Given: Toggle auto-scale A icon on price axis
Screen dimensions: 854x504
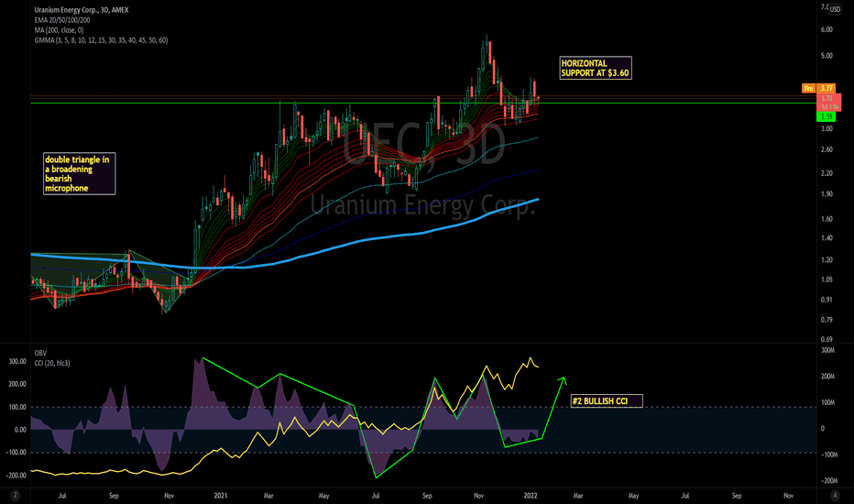Looking at the screenshot, I should pos(835,495).
